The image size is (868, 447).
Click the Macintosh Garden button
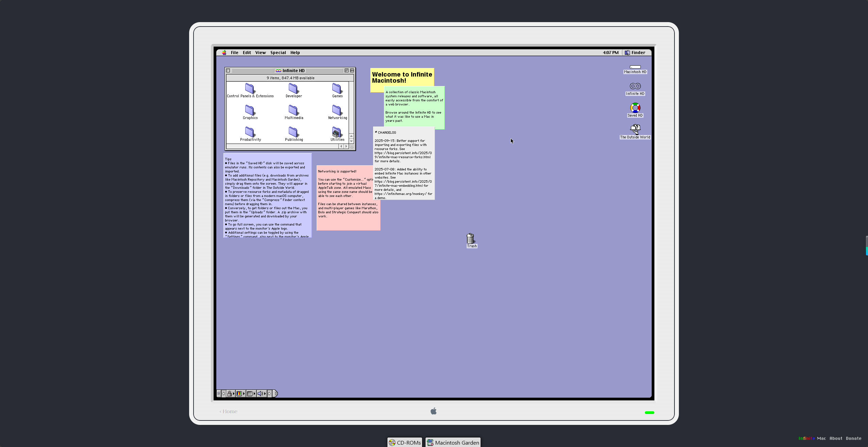453,442
